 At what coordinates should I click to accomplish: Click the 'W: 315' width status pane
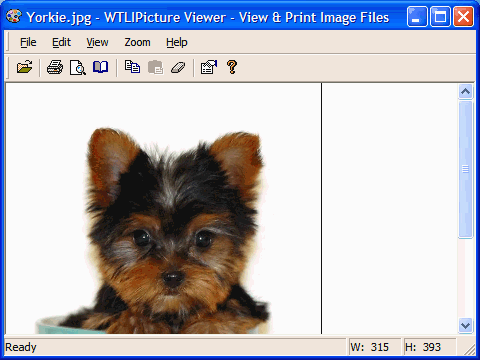pos(374,347)
